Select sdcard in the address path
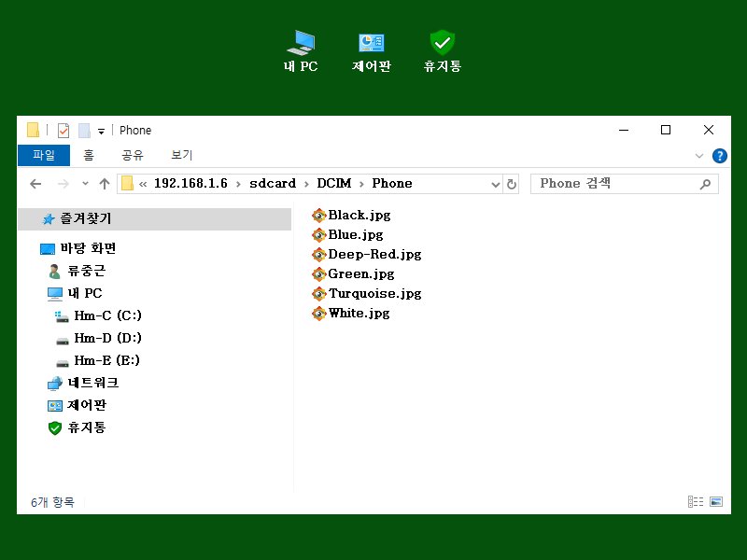The height and width of the screenshot is (560, 747). pyautogui.click(x=273, y=183)
